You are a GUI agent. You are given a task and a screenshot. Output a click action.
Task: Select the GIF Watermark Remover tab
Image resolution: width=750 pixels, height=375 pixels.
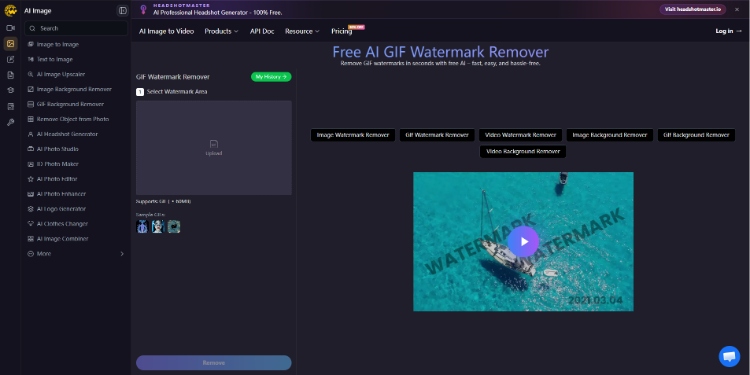point(437,135)
